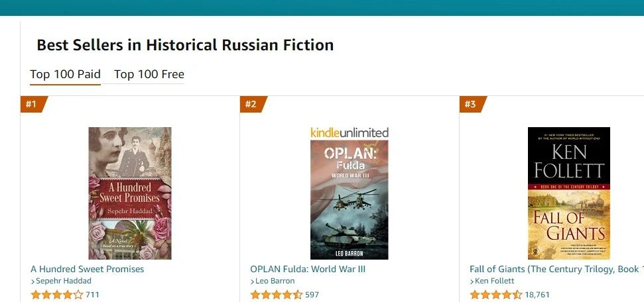Image resolution: width=644 pixels, height=302 pixels.
Task: Click the #3 rank badge
Action: pyautogui.click(x=471, y=104)
